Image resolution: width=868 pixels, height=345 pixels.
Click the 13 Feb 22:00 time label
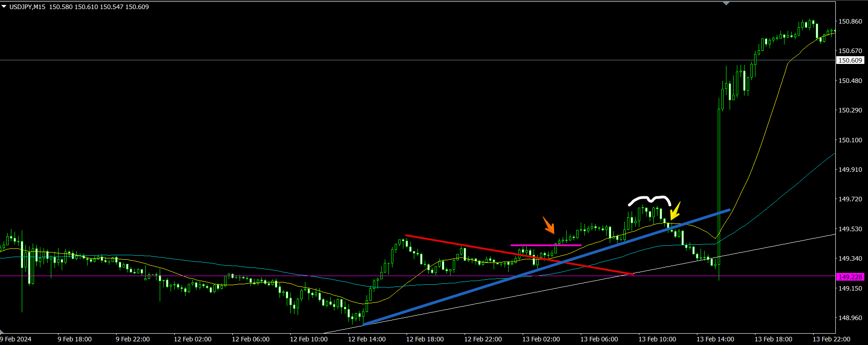(832, 339)
